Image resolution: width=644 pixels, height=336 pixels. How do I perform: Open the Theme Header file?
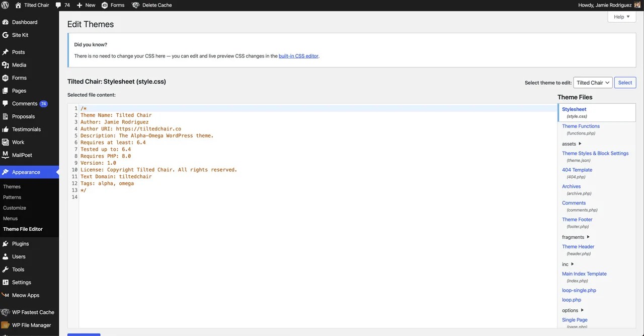[578, 247]
